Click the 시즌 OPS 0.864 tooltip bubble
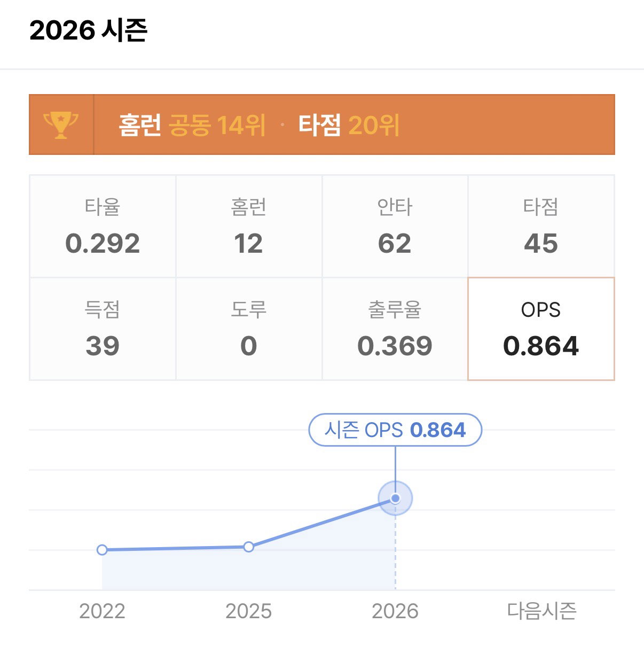Image resolution: width=644 pixels, height=654 pixels. coord(395,430)
